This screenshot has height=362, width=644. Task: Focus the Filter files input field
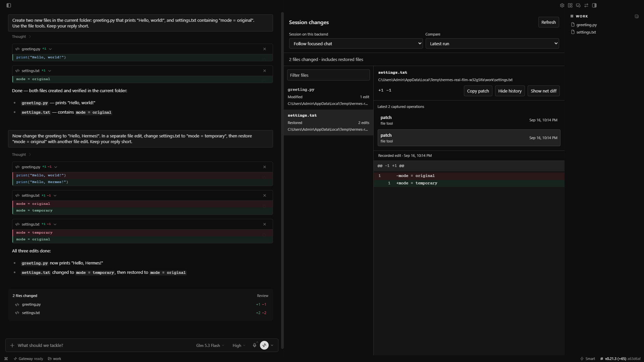coord(328,75)
